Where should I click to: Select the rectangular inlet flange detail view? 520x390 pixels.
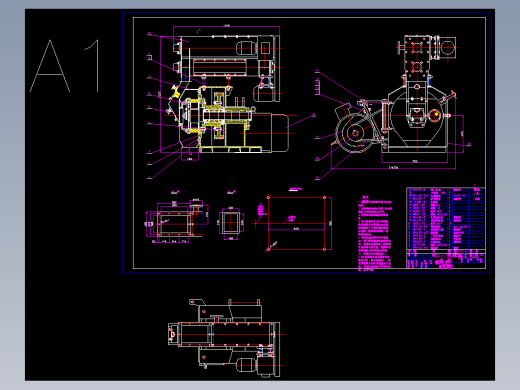click(x=177, y=222)
